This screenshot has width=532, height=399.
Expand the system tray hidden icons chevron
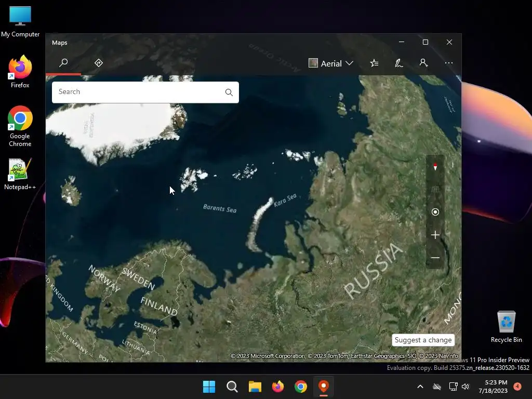(420, 387)
